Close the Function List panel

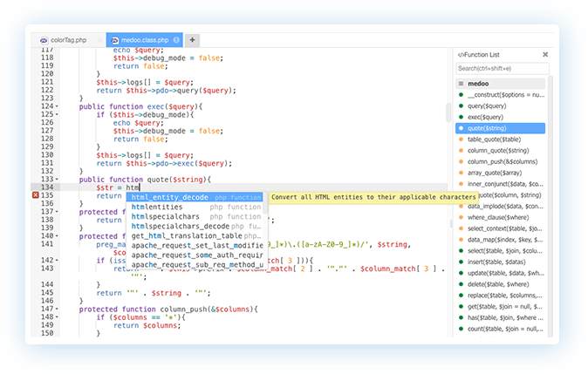click(x=545, y=54)
